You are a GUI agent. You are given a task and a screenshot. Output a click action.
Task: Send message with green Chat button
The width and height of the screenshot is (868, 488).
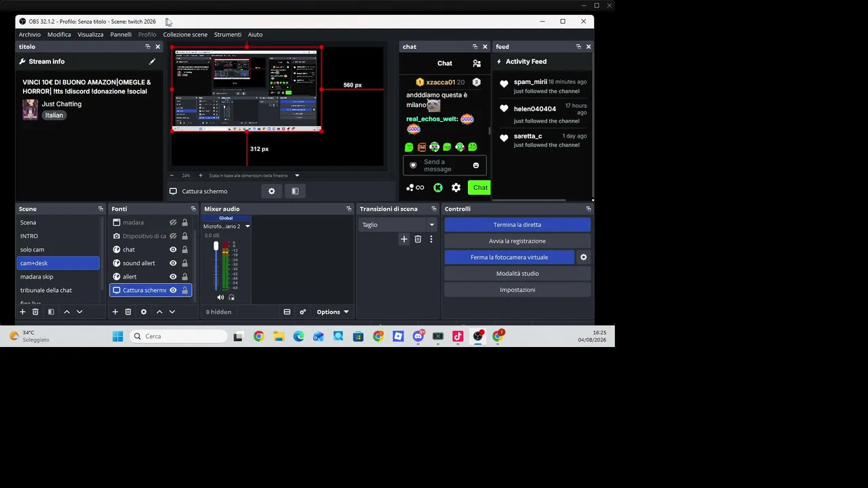pyautogui.click(x=480, y=188)
